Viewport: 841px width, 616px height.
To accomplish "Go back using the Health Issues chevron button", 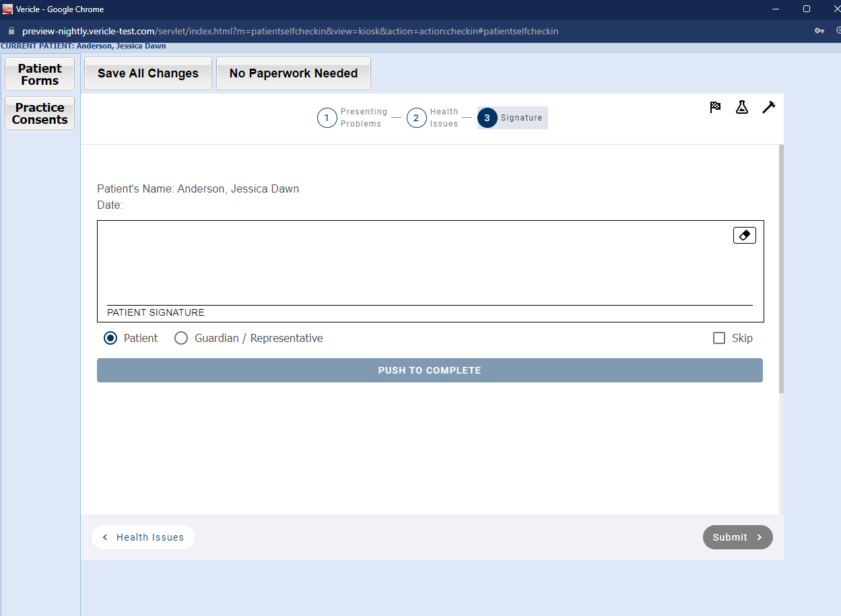I will point(143,537).
